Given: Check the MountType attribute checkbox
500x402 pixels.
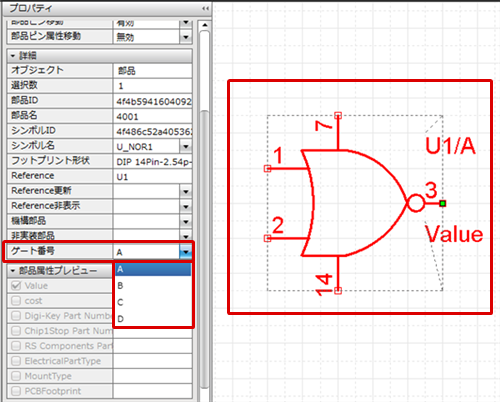Looking at the screenshot, I should click(16, 376).
